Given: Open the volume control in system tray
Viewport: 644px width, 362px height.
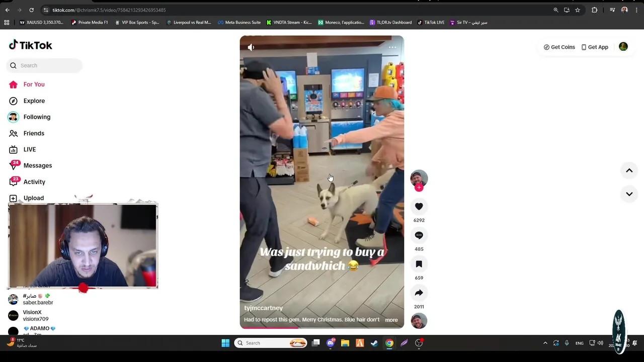Looking at the screenshot, I should click(600, 343).
